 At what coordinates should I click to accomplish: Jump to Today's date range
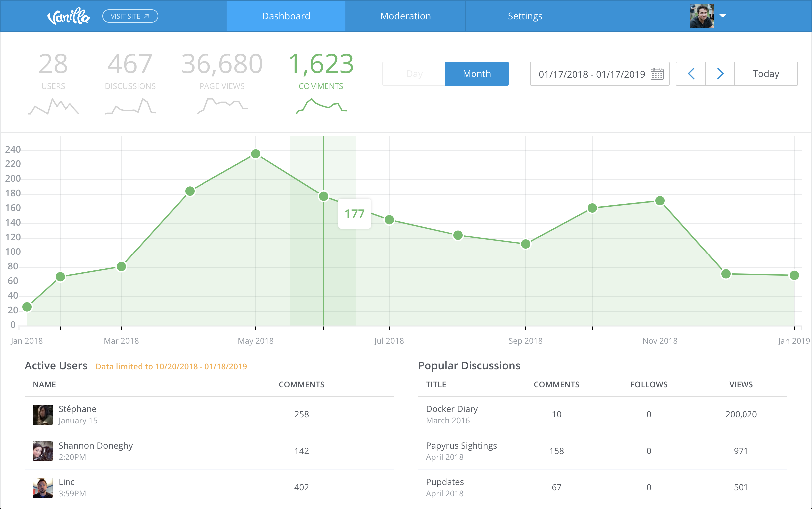(765, 74)
